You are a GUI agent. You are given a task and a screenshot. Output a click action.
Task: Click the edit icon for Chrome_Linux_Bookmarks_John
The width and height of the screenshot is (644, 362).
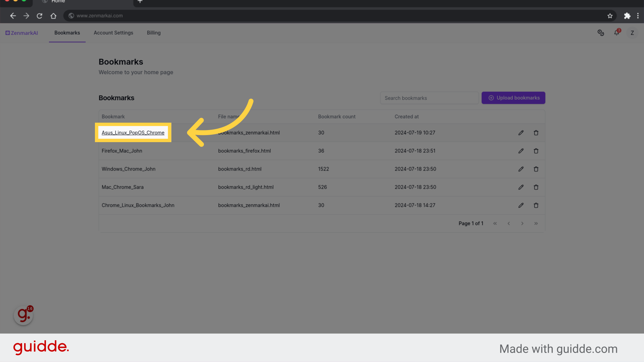521,205
